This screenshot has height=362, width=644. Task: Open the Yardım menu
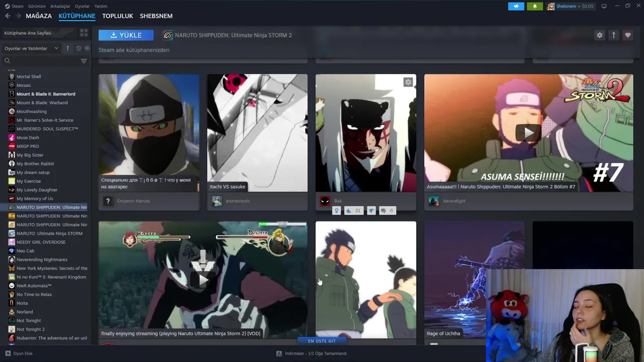(x=101, y=6)
